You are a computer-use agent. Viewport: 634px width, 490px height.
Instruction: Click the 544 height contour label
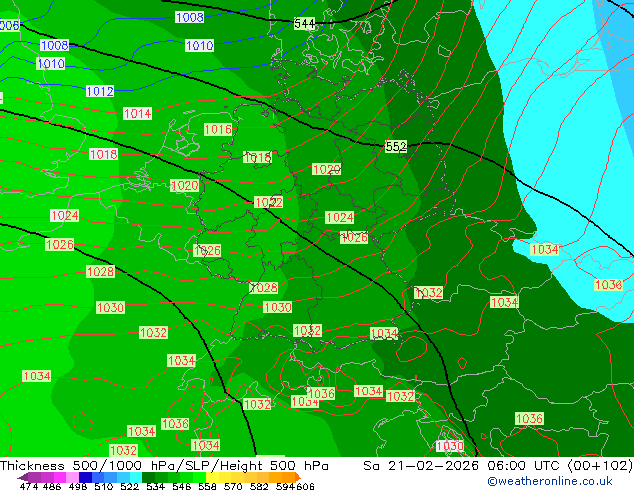pyautogui.click(x=304, y=24)
